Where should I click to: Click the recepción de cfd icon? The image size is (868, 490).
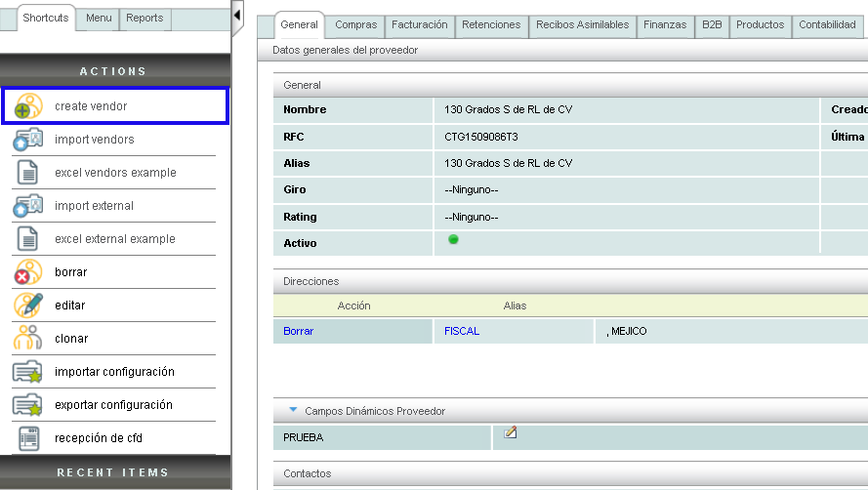pyautogui.click(x=28, y=438)
